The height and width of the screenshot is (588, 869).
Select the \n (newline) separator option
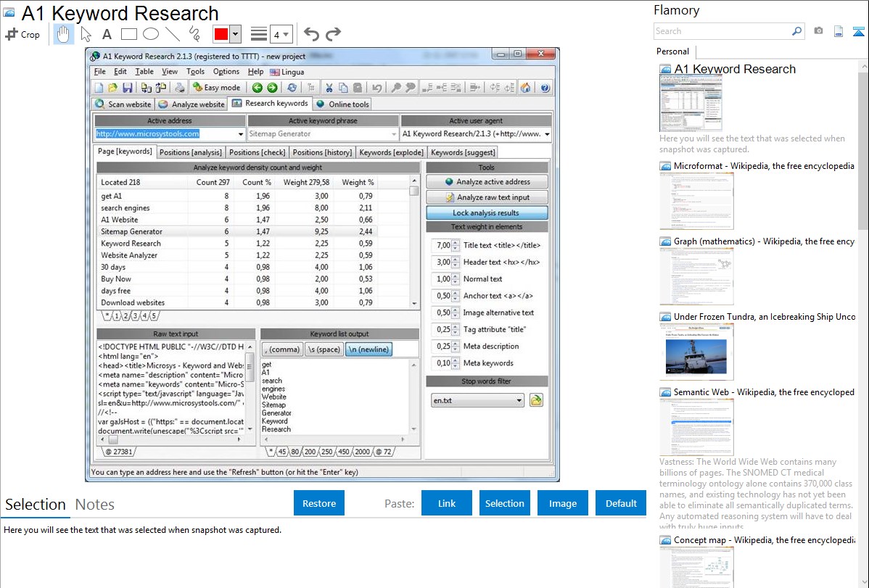click(369, 349)
